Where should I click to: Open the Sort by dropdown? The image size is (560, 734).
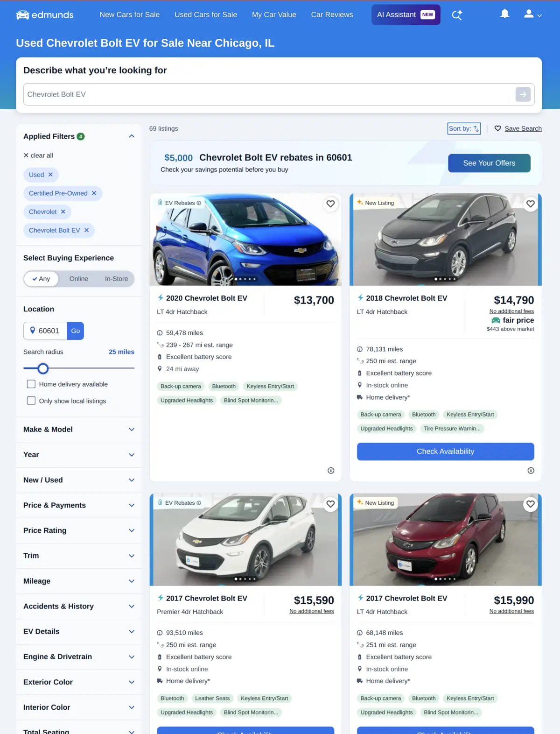(464, 128)
